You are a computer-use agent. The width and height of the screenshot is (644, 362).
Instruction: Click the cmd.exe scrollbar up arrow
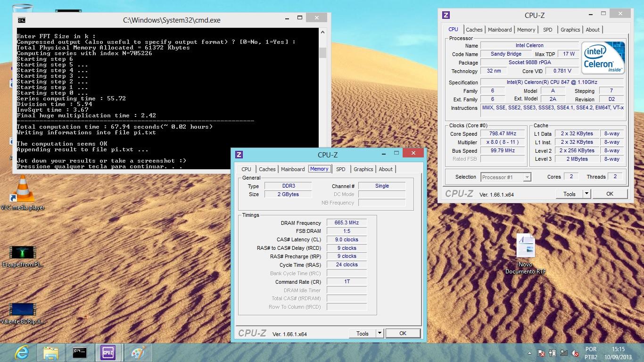coord(323,33)
